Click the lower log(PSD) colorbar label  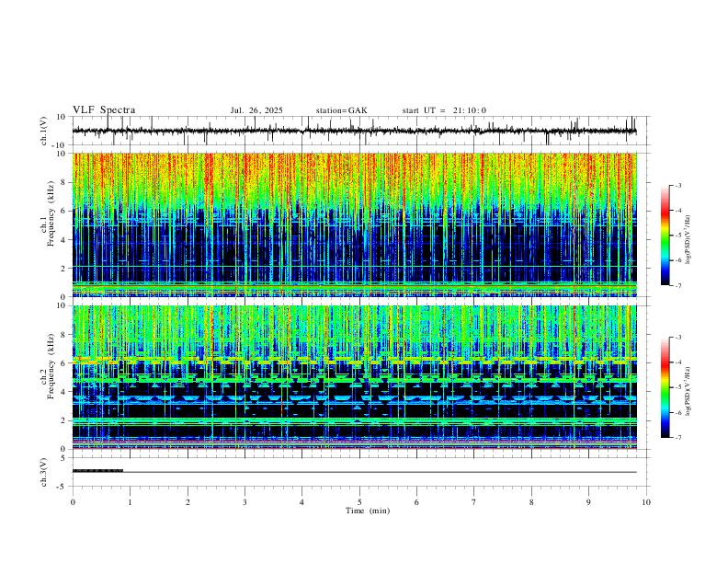[x=688, y=392]
